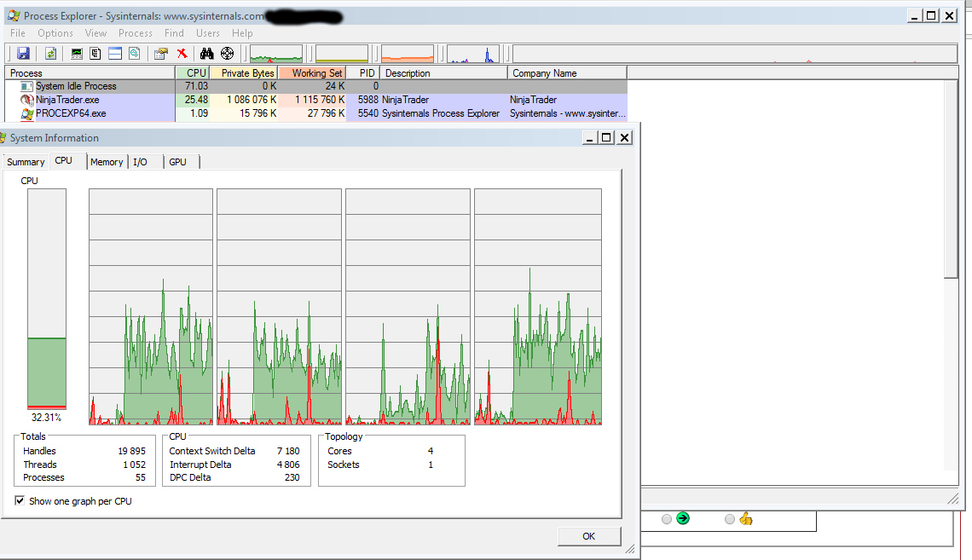Image resolution: width=972 pixels, height=560 pixels.
Task: Click NinjaTrader CPU value 25.48
Action: pos(196,100)
